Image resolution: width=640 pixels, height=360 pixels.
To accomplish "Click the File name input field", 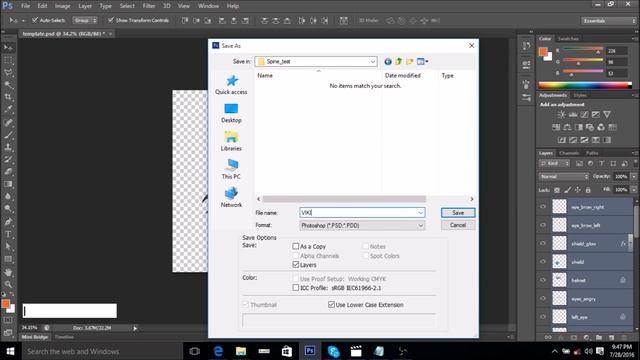I will click(362, 213).
